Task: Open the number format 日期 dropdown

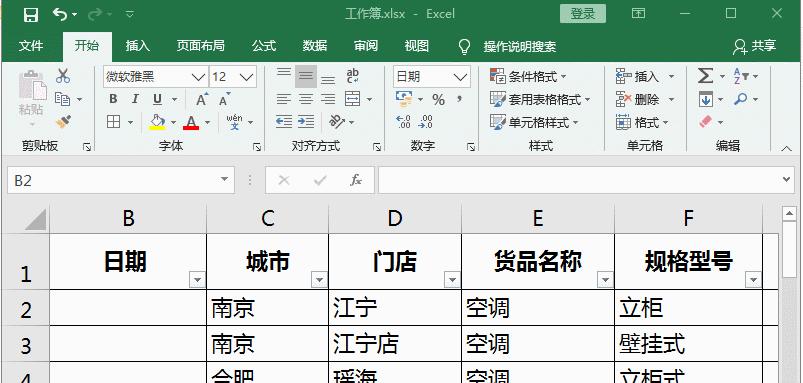Action: click(460, 77)
